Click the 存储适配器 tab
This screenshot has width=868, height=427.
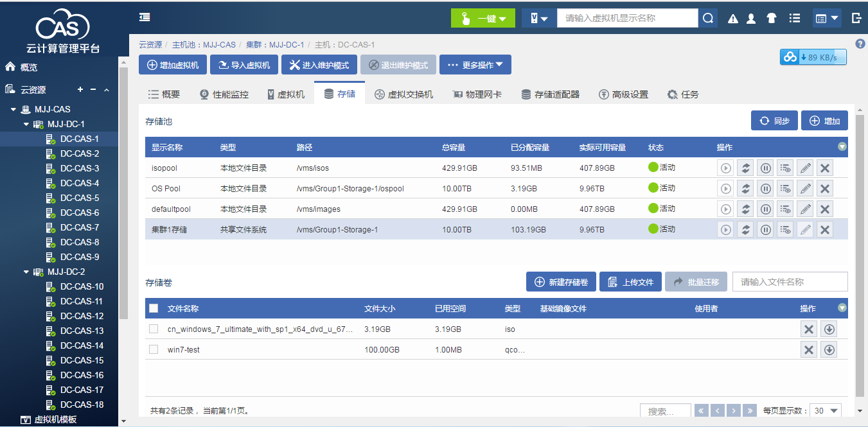[551, 94]
